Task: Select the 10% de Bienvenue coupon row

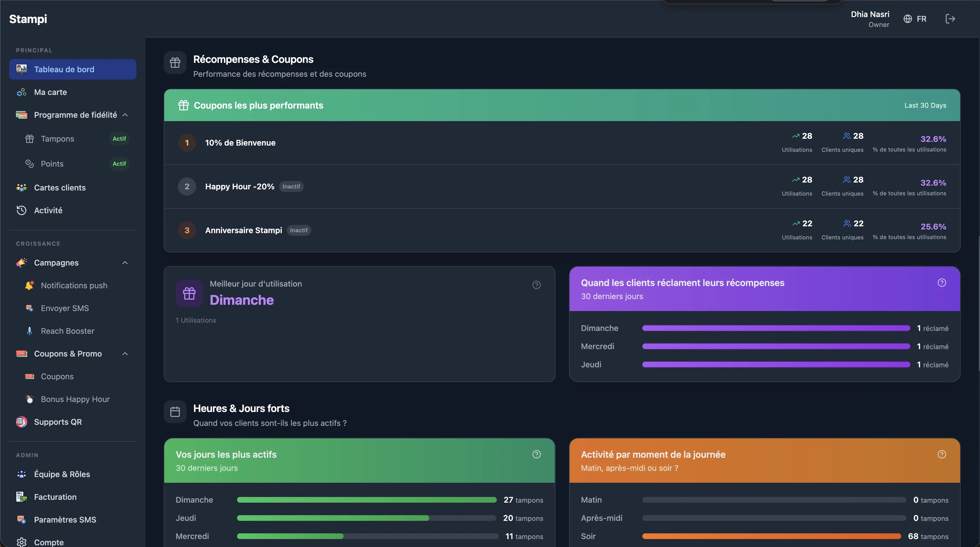Action: [x=240, y=143]
